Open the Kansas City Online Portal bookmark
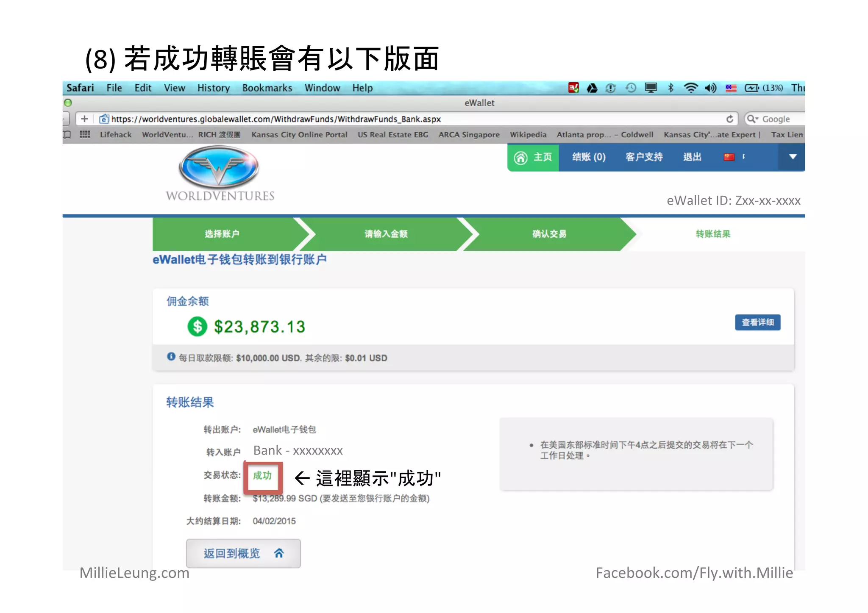This screenshot has height=613, width=868. point(299,135)
